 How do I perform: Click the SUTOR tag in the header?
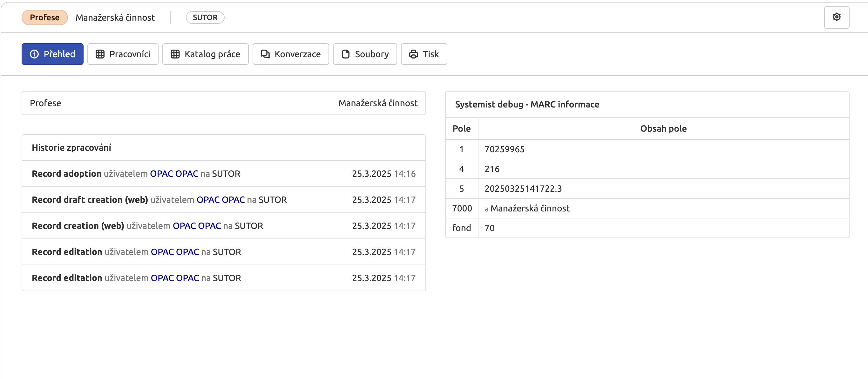(x=205, y=17)
